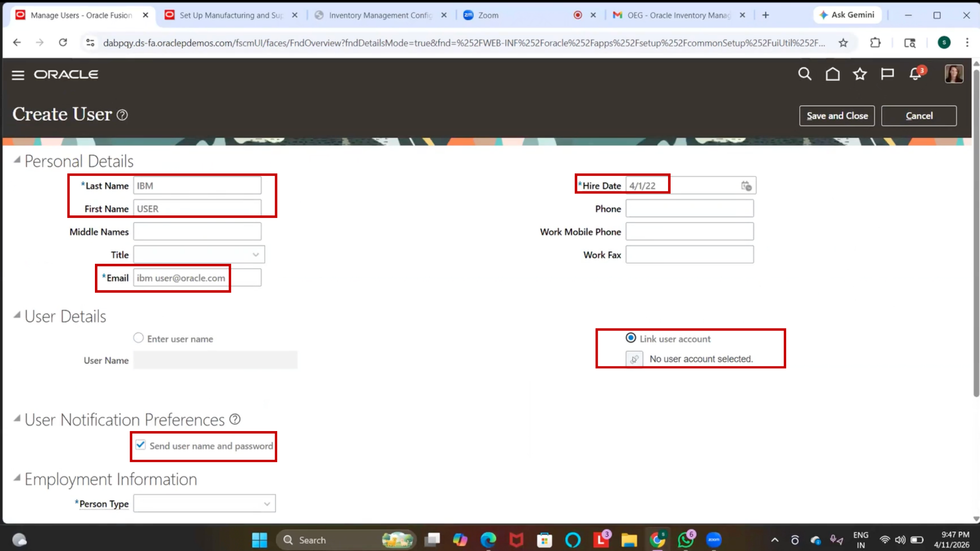Open ENG IN language switcher
The height and width of the screenshot is (551, 980).
click(861, 540)
